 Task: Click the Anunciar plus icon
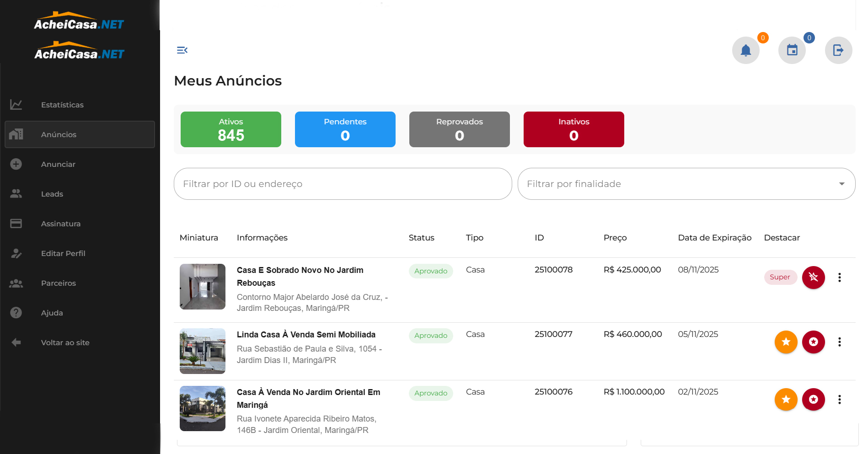pyautogui.click(x=16, y=164)
